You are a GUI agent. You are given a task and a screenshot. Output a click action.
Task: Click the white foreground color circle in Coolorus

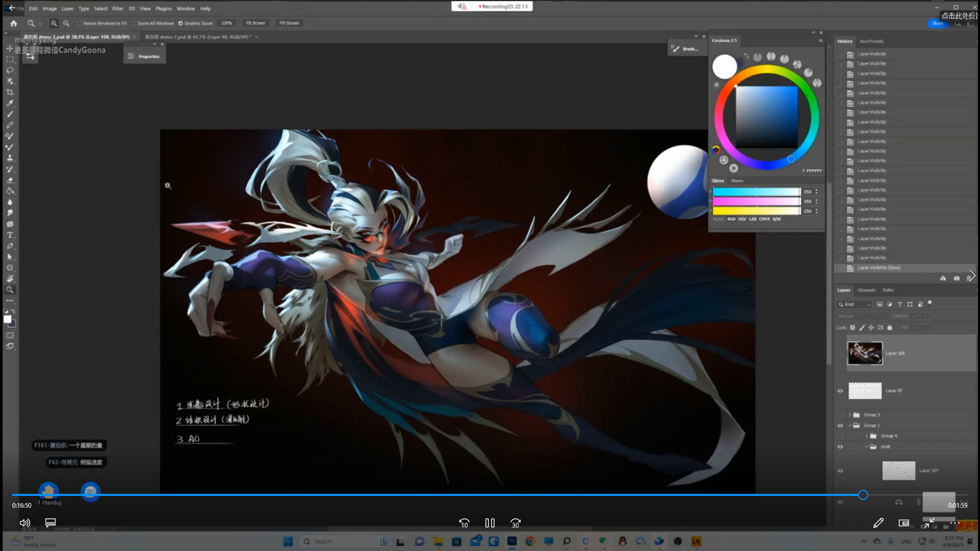tap(724, 66)
